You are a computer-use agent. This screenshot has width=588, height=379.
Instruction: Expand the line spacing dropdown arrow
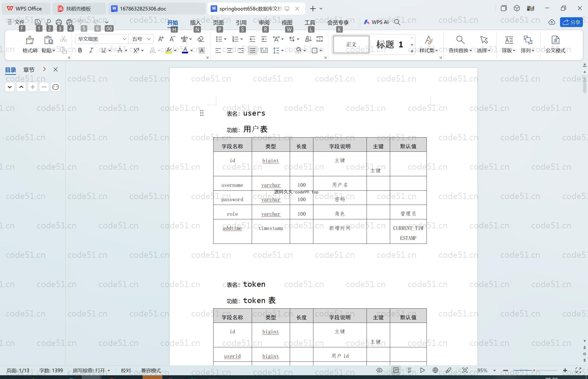(282, 50)
